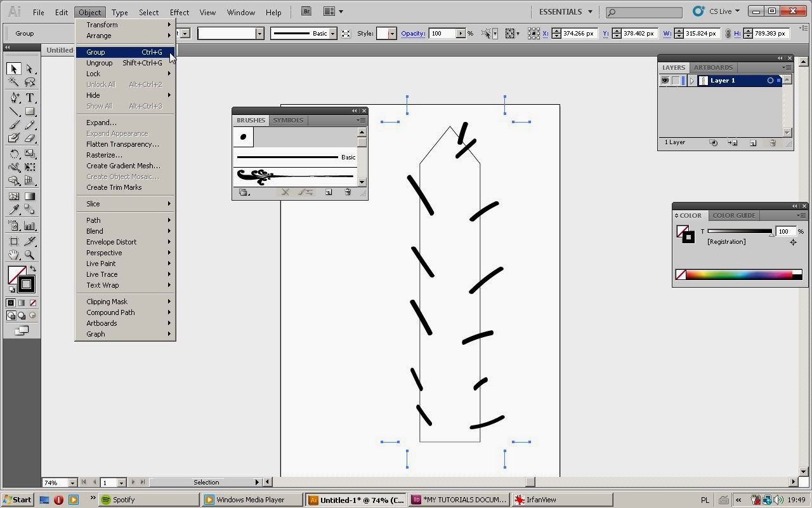Image resolution: width=812 pixels, height=508 pixels.
Task: Select the Symbol Sprayer tool
Action: point(14,225)
